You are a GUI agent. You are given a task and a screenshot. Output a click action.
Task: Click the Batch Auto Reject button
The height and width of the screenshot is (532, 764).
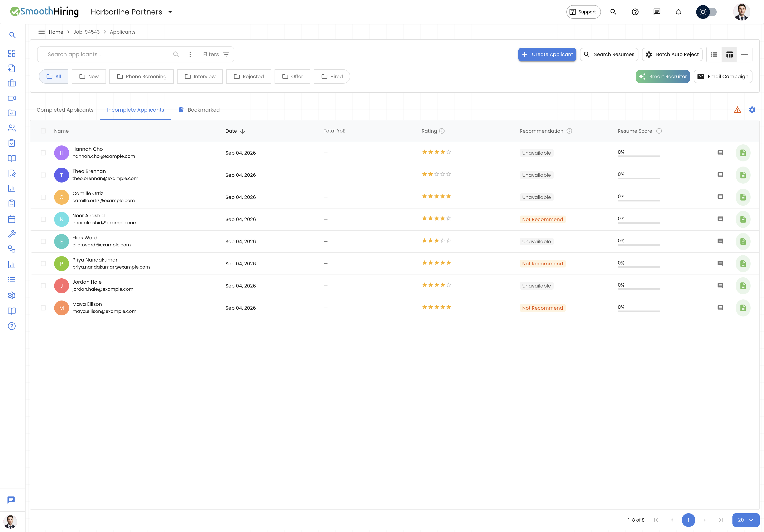tap(672, 55)
